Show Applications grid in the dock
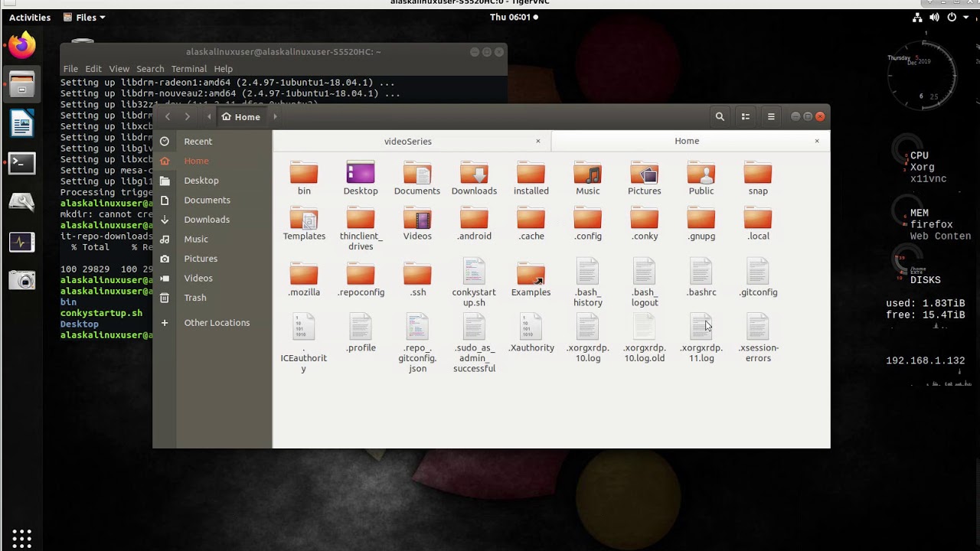 point(21,538)
